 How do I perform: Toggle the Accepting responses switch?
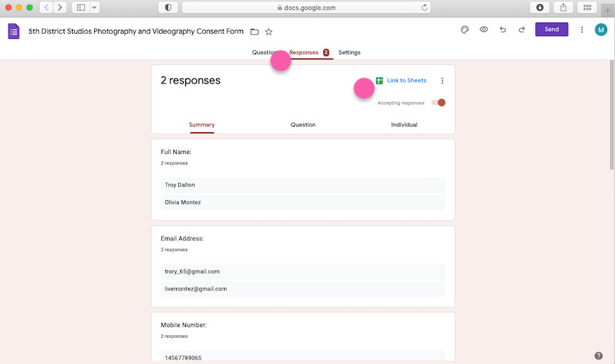point(438,102)
